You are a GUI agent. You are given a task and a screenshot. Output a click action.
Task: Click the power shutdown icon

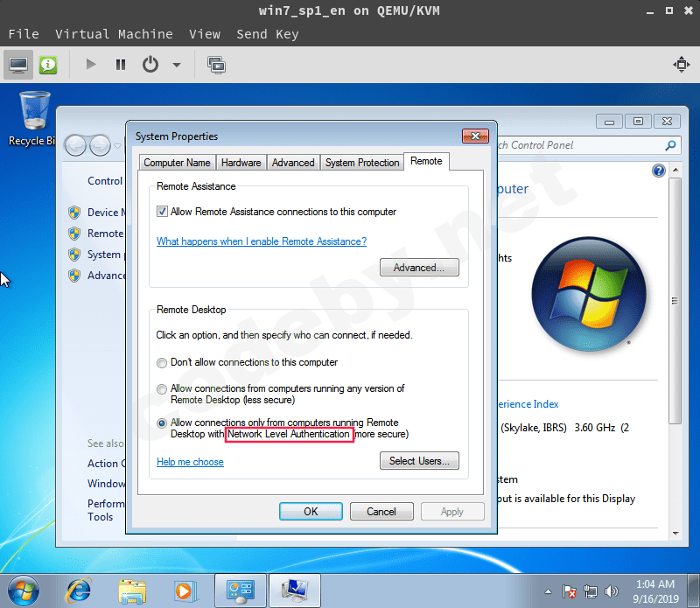[x=150, y=65]
